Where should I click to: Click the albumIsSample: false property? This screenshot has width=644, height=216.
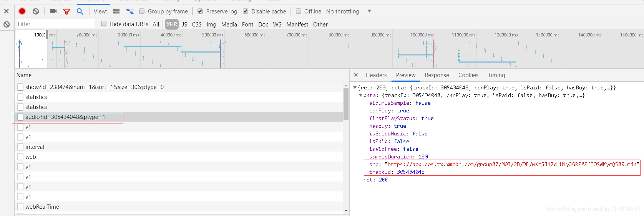pyautogui.click(x=400, y=103)
